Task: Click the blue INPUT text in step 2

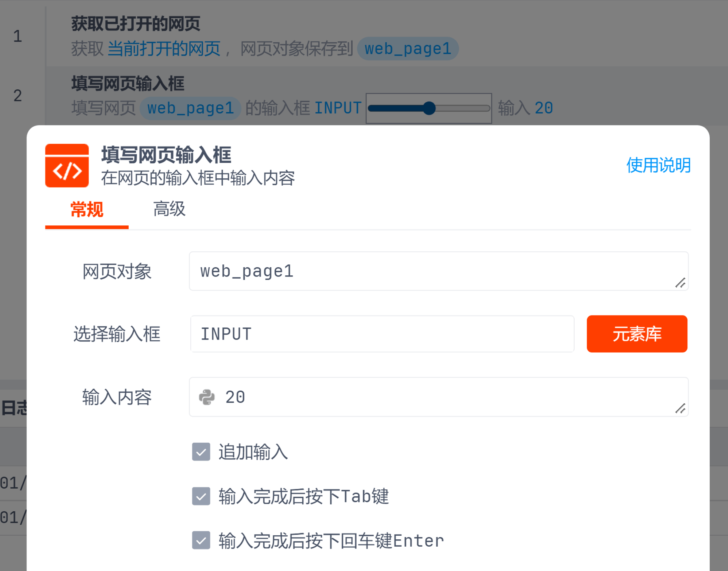Action: click(x=338, y=108)
